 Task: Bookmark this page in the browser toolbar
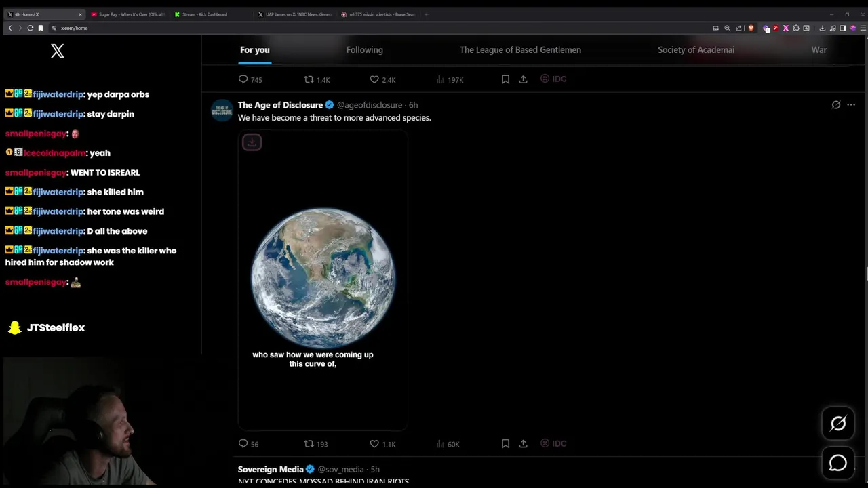pyautogui.click(x=41, y=28)
